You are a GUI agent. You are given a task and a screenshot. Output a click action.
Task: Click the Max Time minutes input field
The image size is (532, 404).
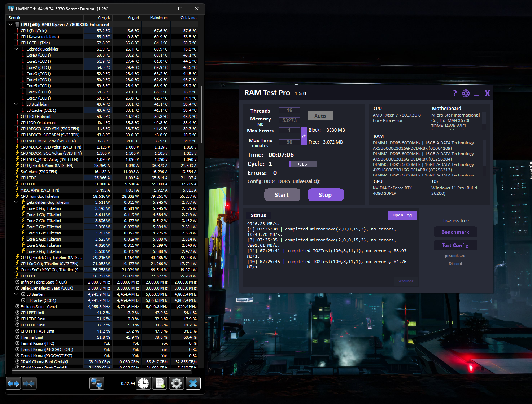tap(289, 142)
